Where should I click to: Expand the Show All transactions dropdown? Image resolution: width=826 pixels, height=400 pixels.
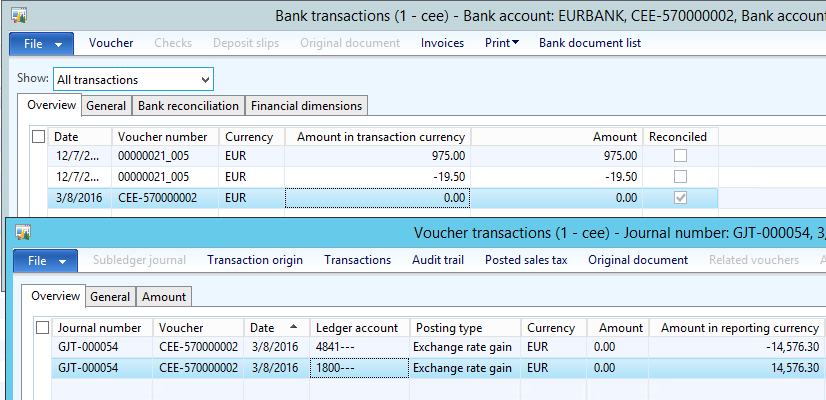[205, 79]
